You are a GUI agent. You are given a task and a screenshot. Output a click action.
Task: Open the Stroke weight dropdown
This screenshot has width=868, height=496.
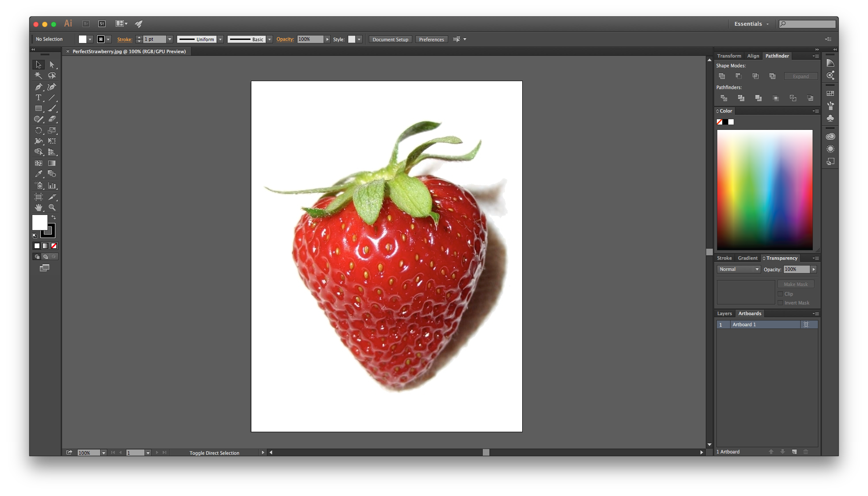169,39
